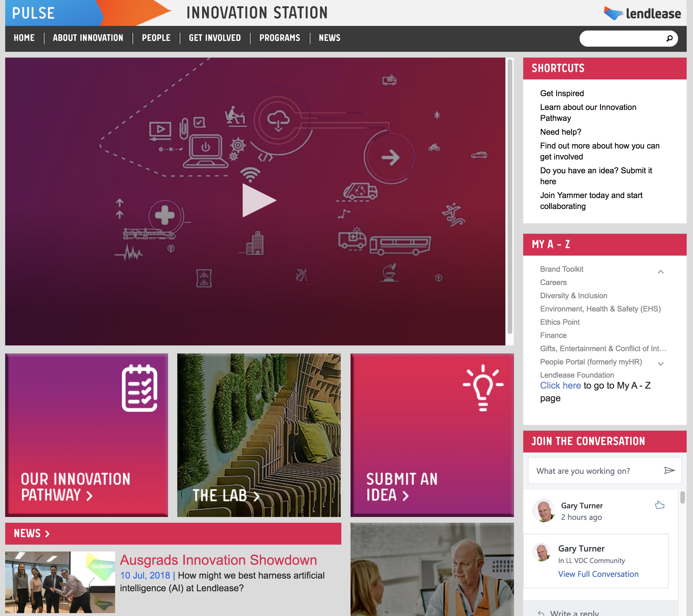693x616 pixels.
Task: Click the conversation feed scrollbar
Action: pos(682,497)
